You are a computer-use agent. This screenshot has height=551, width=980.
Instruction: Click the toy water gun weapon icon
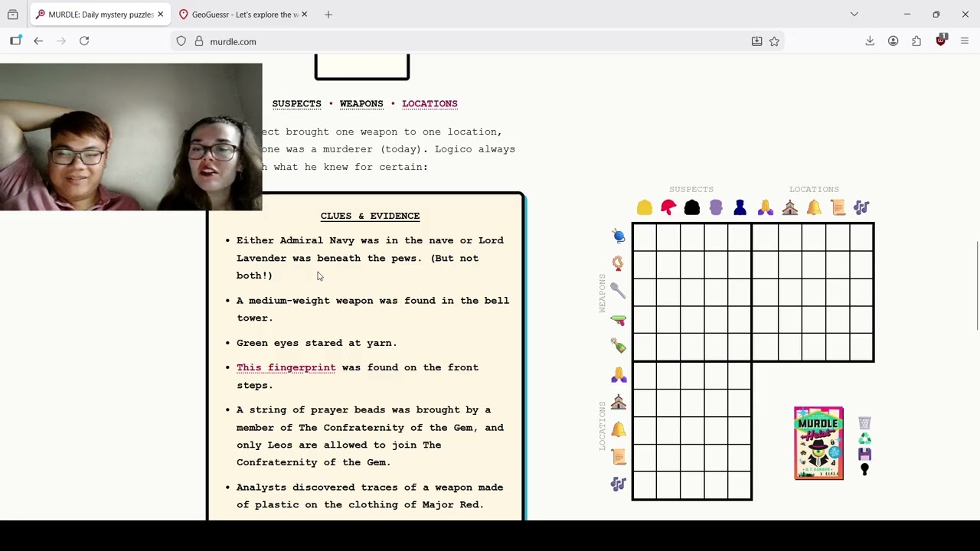(619, 319)
